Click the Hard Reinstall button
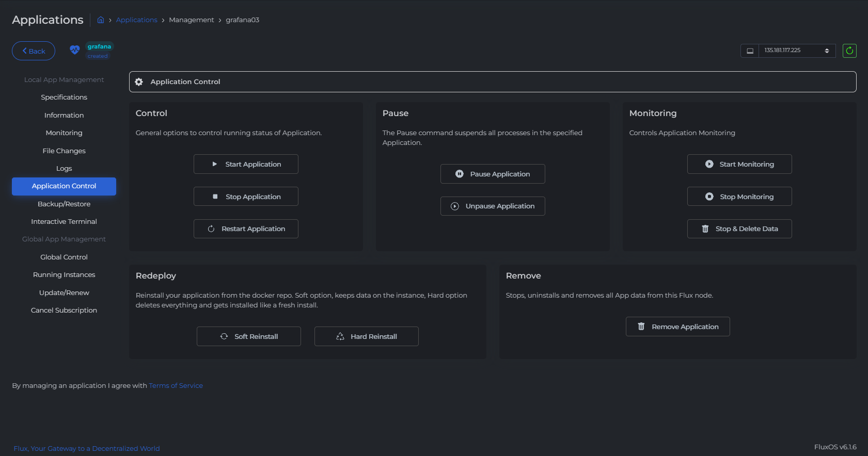 [367, 336]
